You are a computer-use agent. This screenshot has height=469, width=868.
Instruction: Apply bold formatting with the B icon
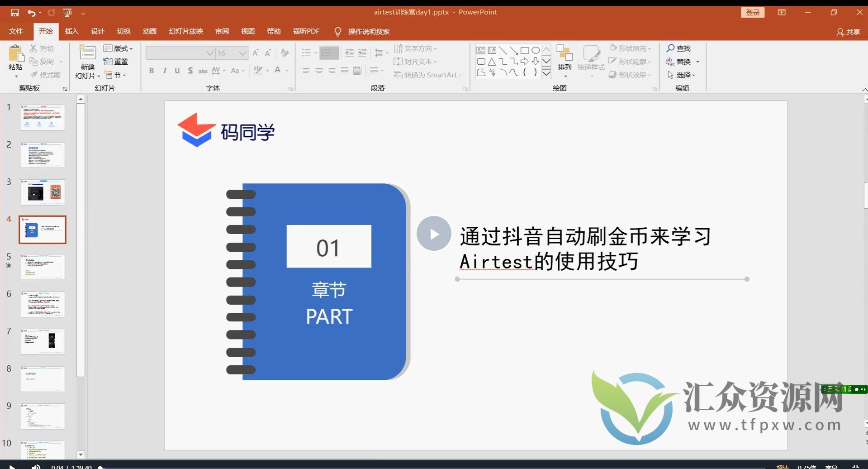151,71
